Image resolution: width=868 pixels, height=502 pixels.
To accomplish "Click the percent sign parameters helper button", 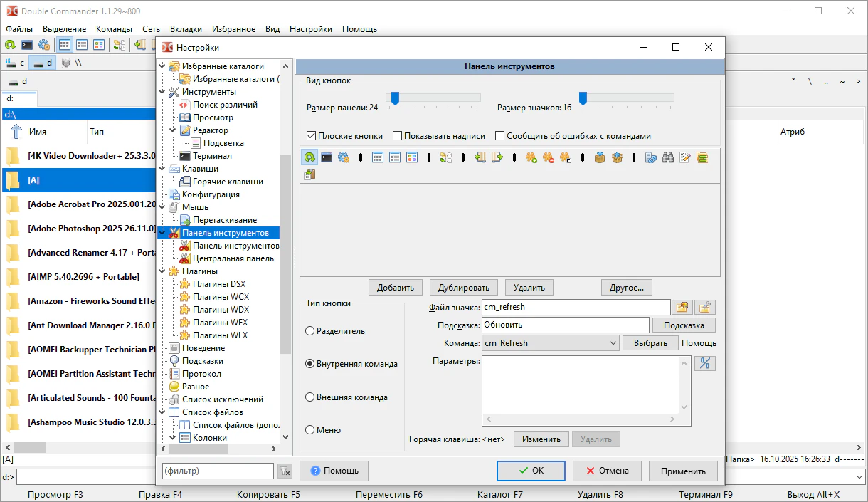I will click(704, 363).
